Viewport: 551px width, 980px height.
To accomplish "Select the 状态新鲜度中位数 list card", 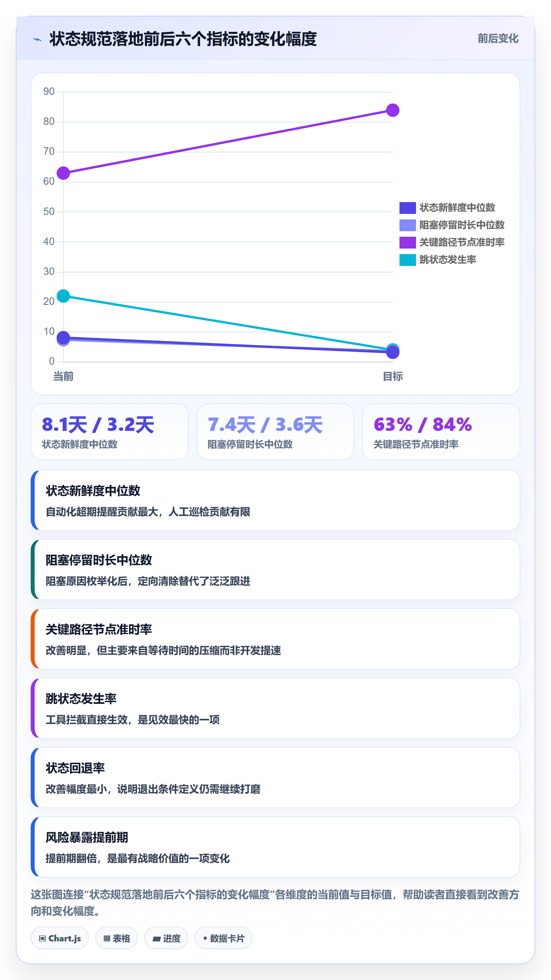I will [275, 500].
